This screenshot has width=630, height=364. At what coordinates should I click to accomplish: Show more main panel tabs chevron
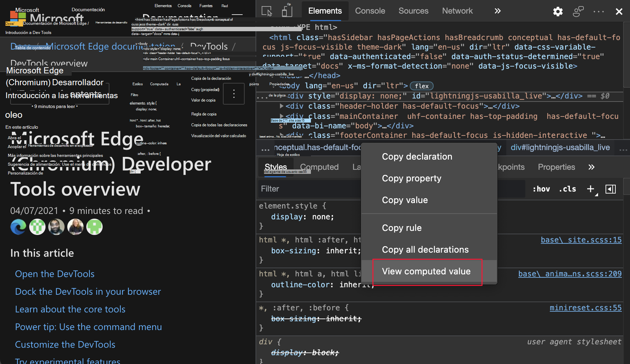point(497,11)
